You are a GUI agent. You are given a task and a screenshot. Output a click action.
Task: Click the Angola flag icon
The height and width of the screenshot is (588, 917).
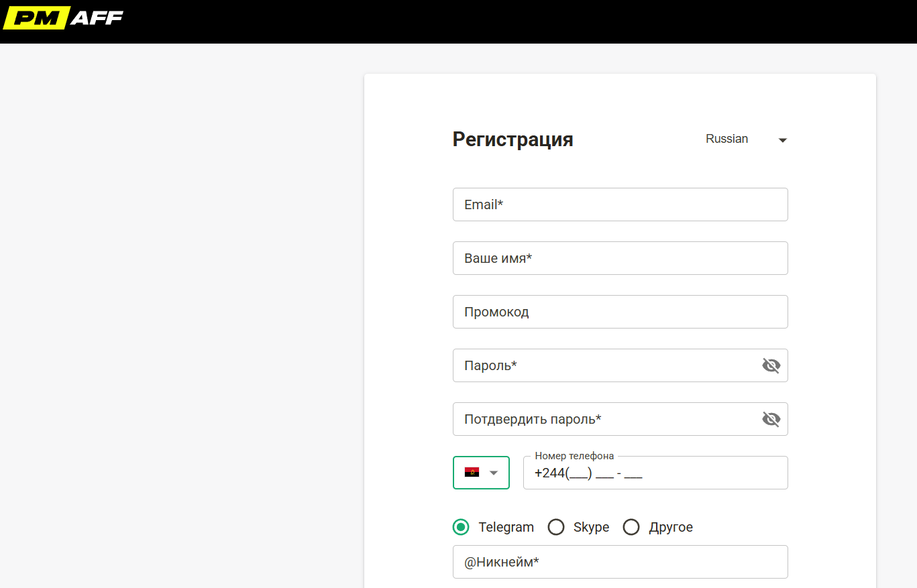472,473
